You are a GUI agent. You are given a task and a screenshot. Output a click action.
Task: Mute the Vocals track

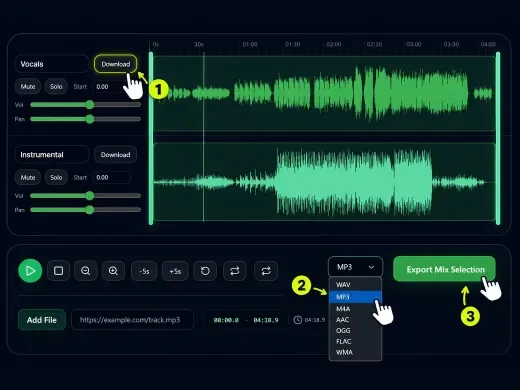click(x=28, y=87)
